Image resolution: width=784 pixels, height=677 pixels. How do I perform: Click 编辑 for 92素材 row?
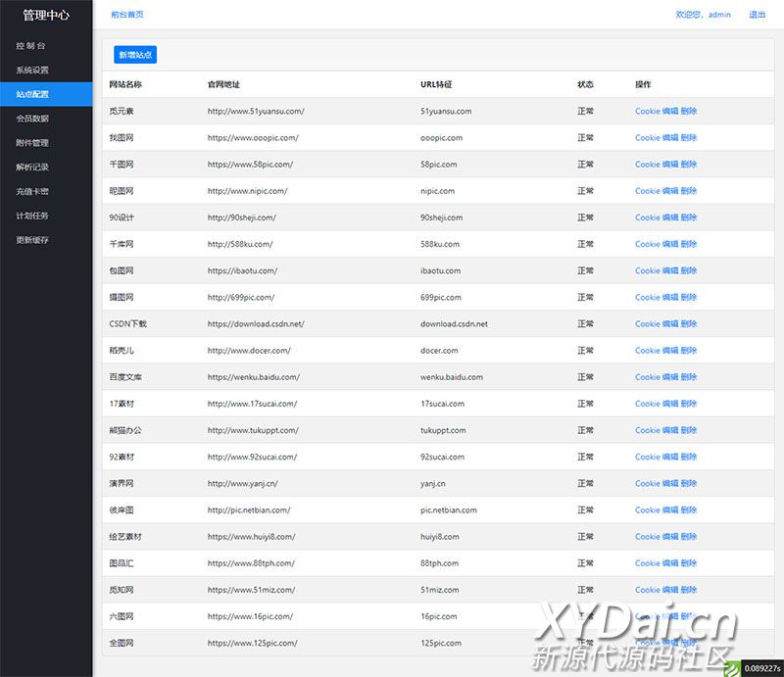[670, 457]
